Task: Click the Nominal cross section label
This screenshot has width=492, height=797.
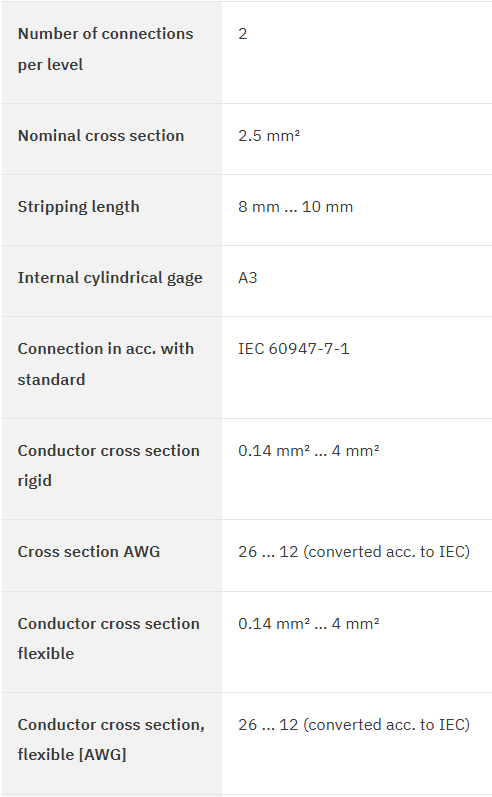Action: [x=101, y=136]
